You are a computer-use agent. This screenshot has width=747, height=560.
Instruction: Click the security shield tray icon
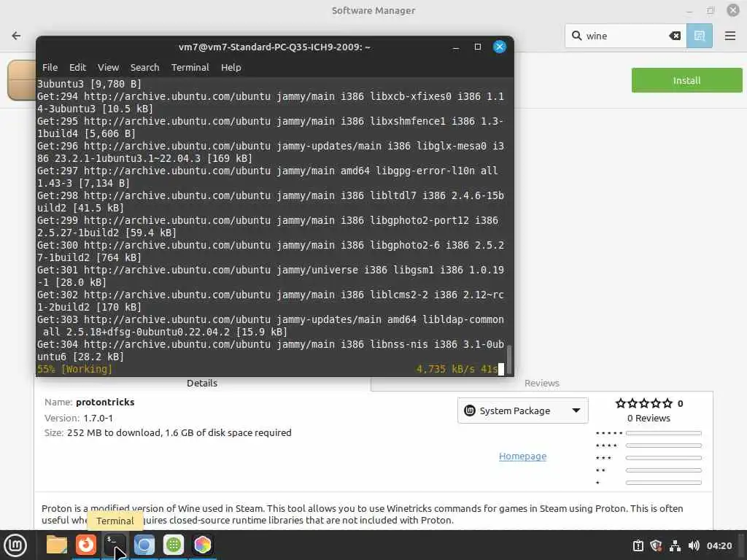[656, 545]
